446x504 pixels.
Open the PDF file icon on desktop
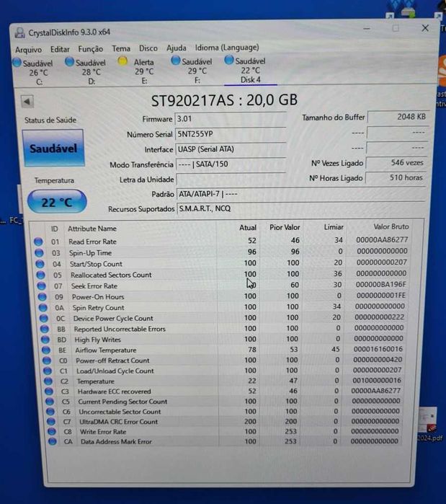(x=427, y=421)
